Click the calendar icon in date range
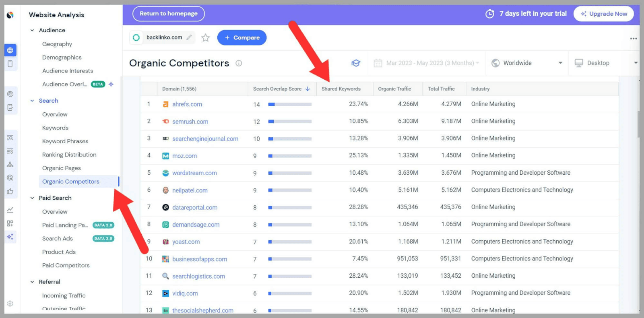This screenshot has width=644, height=318. point(378,63)
